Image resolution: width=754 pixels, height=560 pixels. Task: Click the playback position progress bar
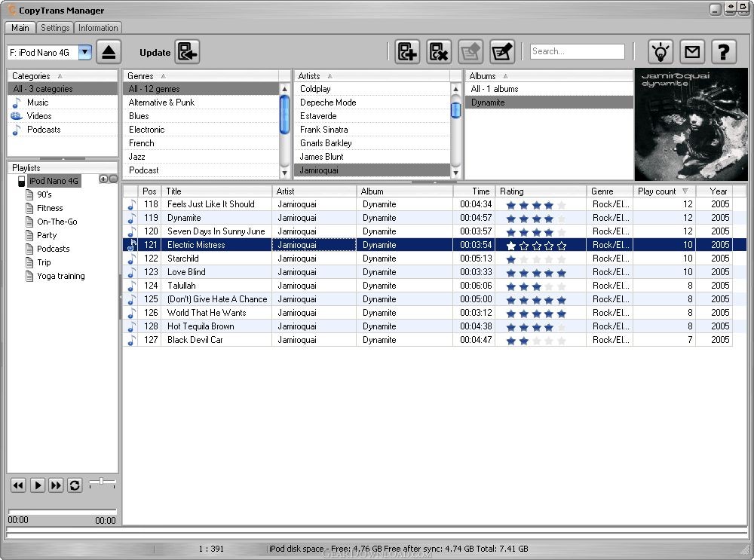(x=62, y=512)
